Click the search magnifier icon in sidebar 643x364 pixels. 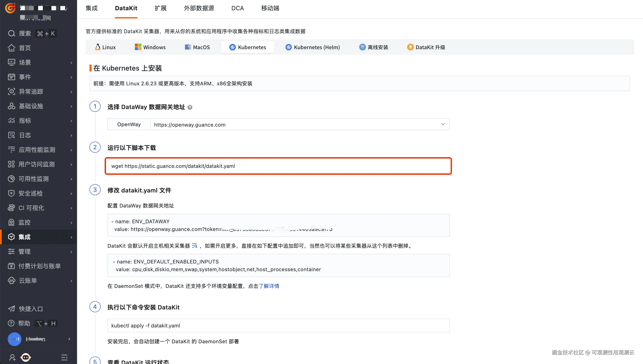click(12, 34)
